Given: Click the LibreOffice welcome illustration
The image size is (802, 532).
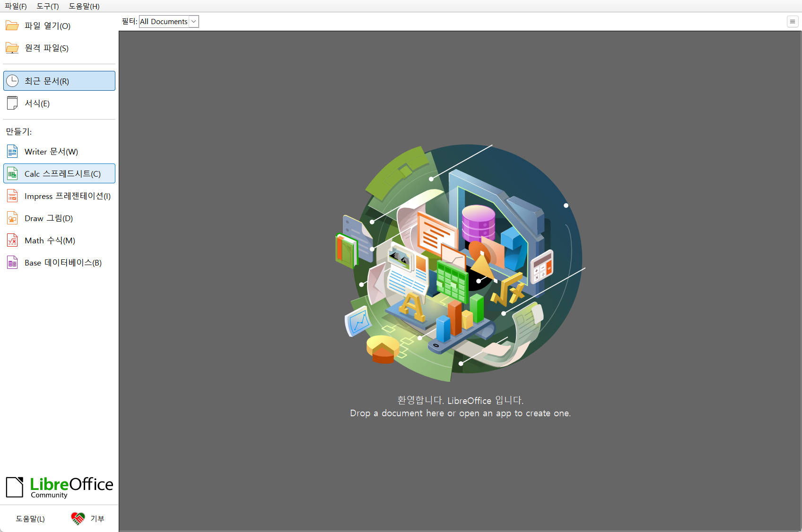Looking at the screenshot, I should [461, 263].
